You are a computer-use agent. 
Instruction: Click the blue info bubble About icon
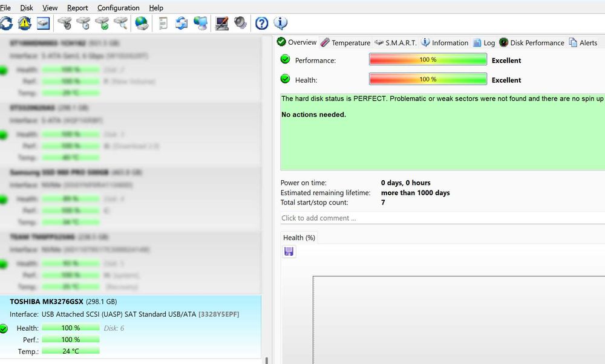tap(281, 23)
